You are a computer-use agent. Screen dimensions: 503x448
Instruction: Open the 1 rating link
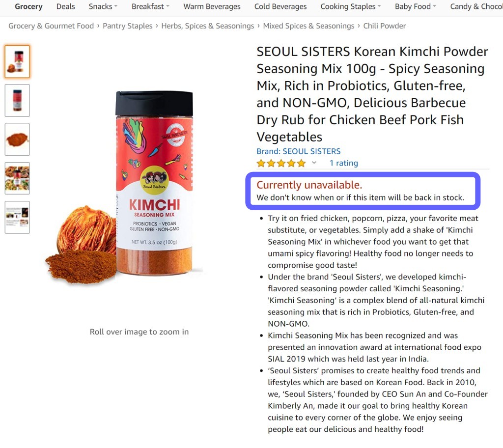point(343,163)
